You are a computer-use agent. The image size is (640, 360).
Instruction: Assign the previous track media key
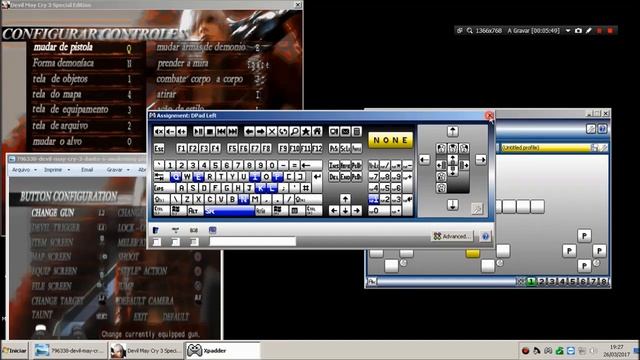coord(221,131)
